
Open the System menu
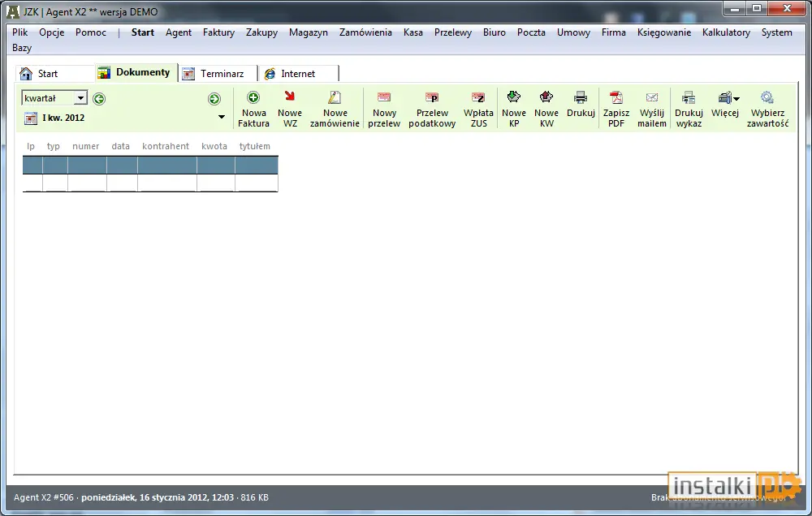click(776, 32)
